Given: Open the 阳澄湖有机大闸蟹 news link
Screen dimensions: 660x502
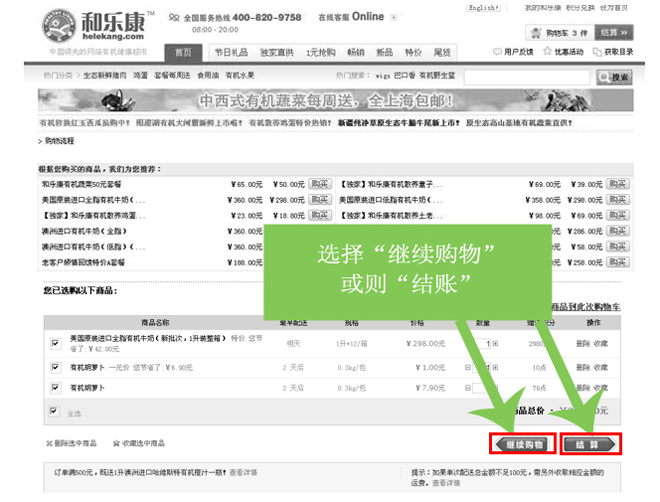Looking at the screenshot, I should (x=189, y=123).
